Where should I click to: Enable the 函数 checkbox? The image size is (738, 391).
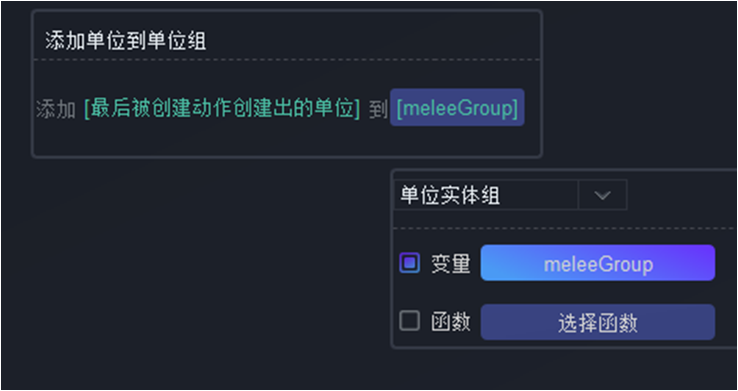(409, 322)
